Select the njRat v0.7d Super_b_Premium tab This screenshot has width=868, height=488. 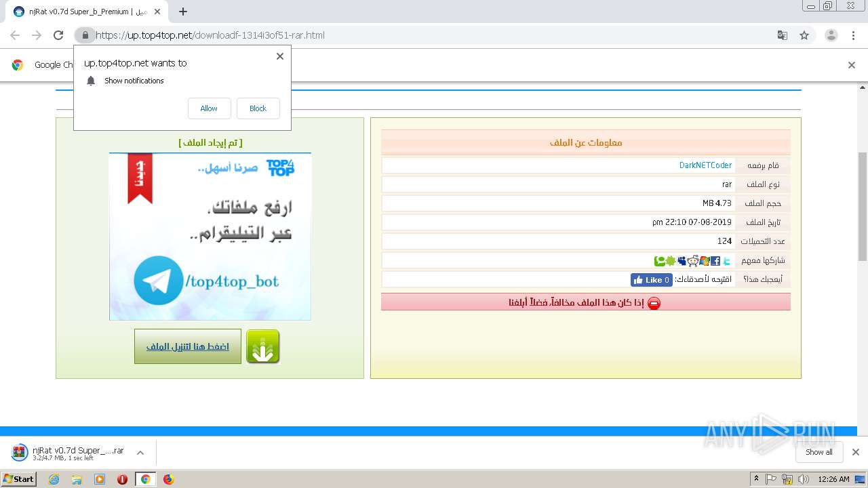point(88,12)
